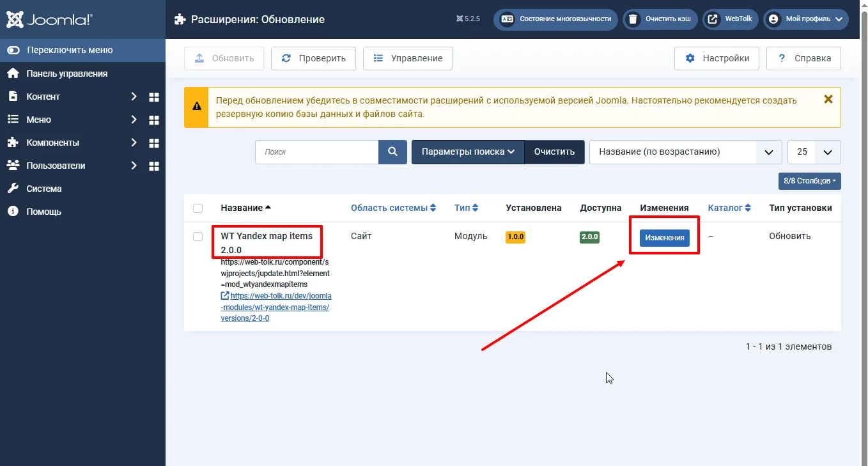This screenshot has height=466, width=868.
Task: Click the Пользователи people icon
Action: pos(13,166)
